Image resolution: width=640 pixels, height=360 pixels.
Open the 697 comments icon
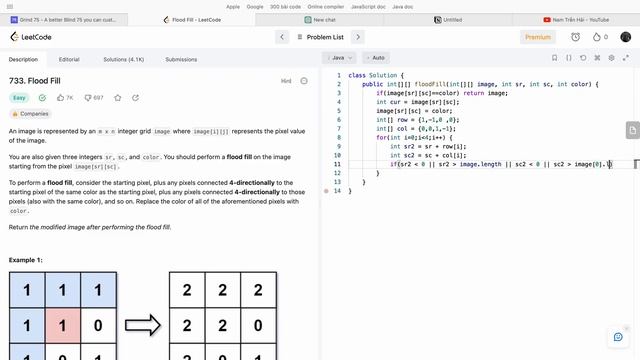93,98
